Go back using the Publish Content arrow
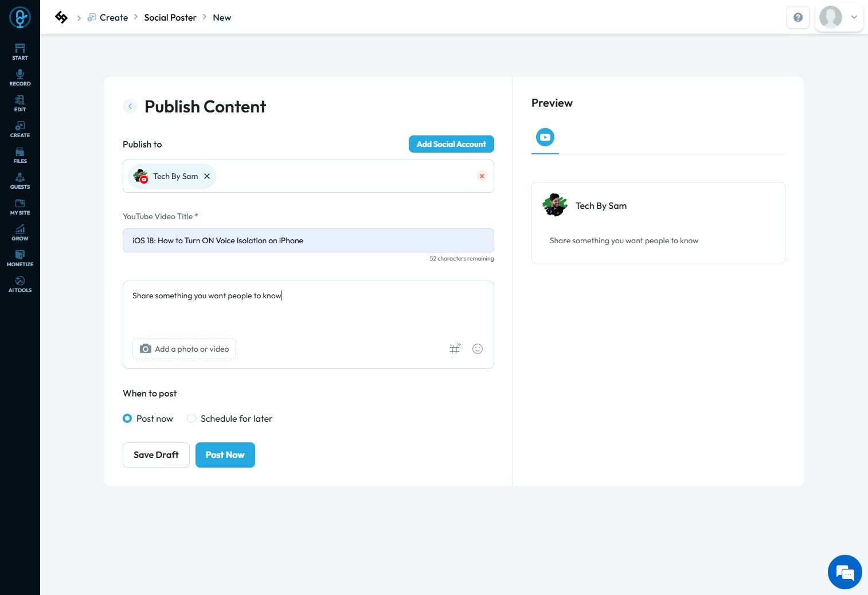Viewport: 868px width, 595px height. click(130, 106)
